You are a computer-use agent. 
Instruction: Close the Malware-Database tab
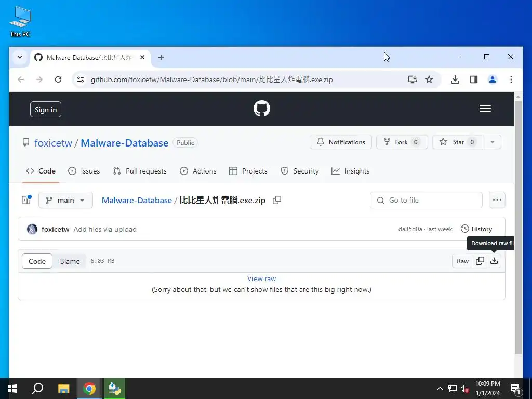click(x=142, y=57)
